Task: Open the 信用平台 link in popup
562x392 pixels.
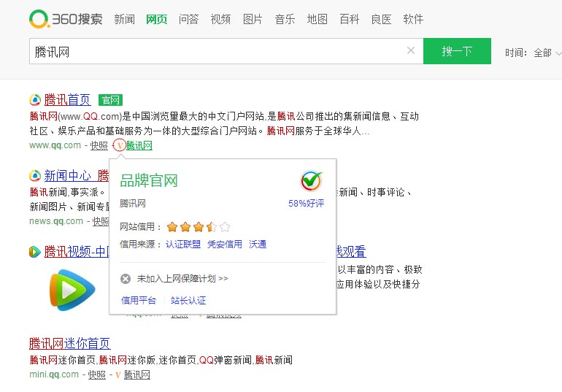Action: tap(139, 300)
